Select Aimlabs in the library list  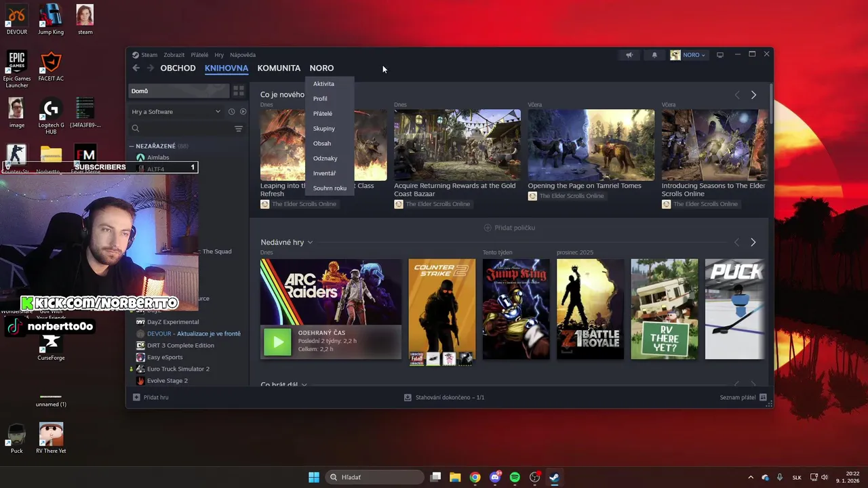(x=158, y=158)
